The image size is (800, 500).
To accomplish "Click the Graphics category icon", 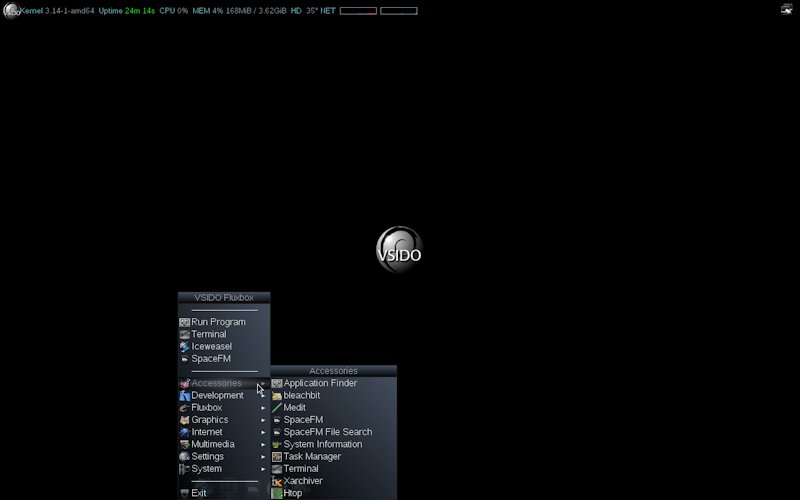I will pos(184,420).
